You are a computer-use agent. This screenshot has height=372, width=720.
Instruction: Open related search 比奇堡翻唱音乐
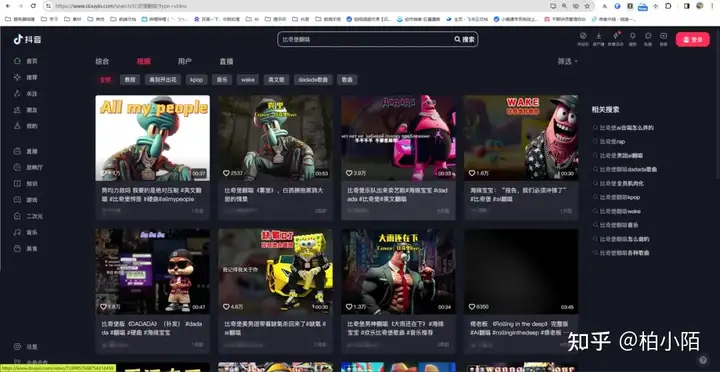619,225
